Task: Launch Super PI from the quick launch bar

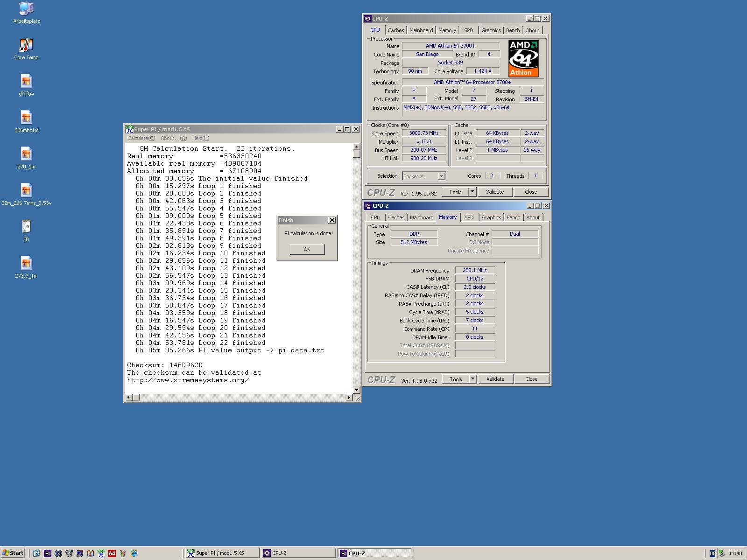Action: tap(101, 553)
